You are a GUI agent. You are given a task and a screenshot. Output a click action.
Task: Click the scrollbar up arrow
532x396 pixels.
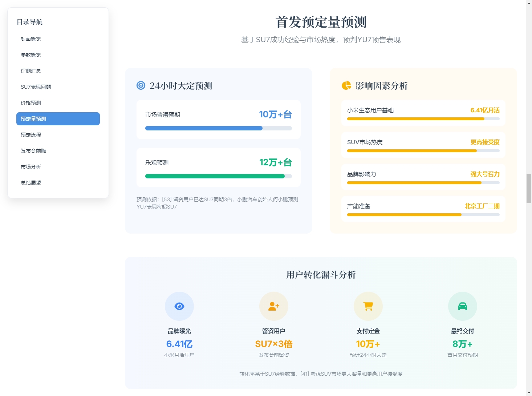click(x=529, y=3)
